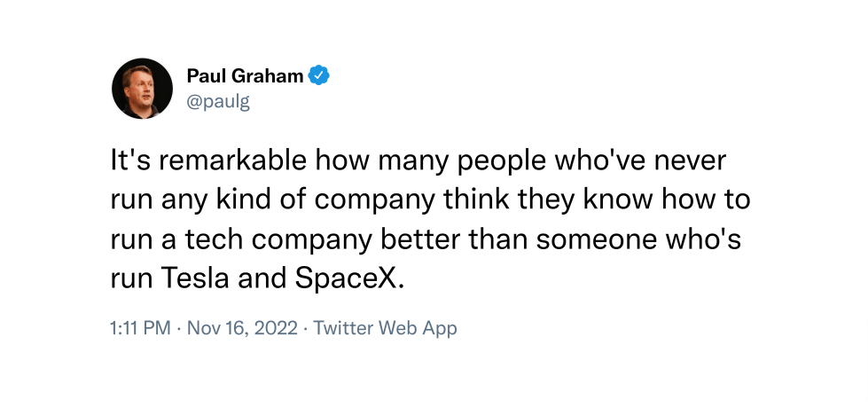This screenshot has width=868, height=415.
Task: Click the Paul Graham display name
Action: tap(246, 75)
